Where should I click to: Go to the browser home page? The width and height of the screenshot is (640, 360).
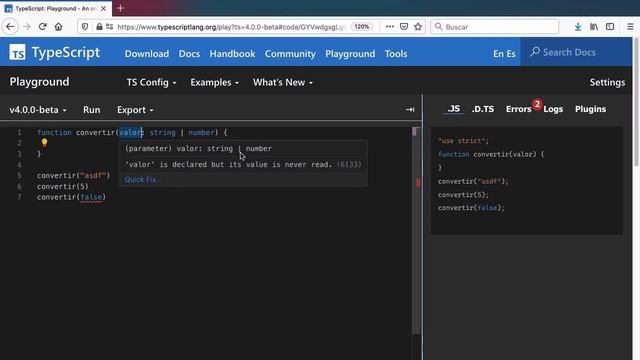tap(58, 27)
